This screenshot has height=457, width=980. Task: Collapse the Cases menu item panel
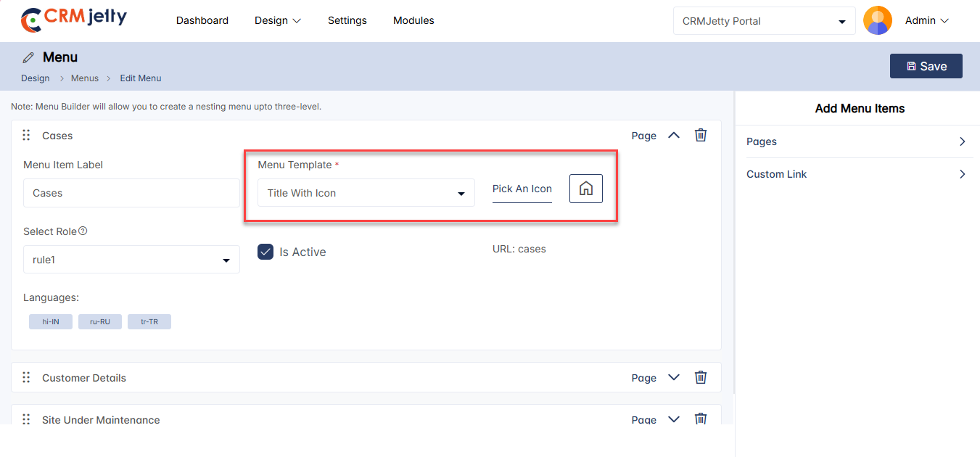click(674, 135)
